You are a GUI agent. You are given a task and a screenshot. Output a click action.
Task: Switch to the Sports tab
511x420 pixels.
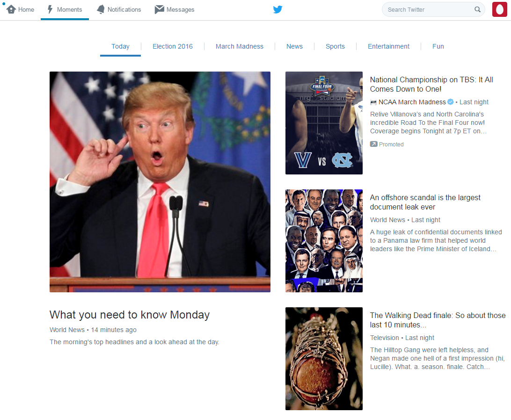tap(335, 46)
